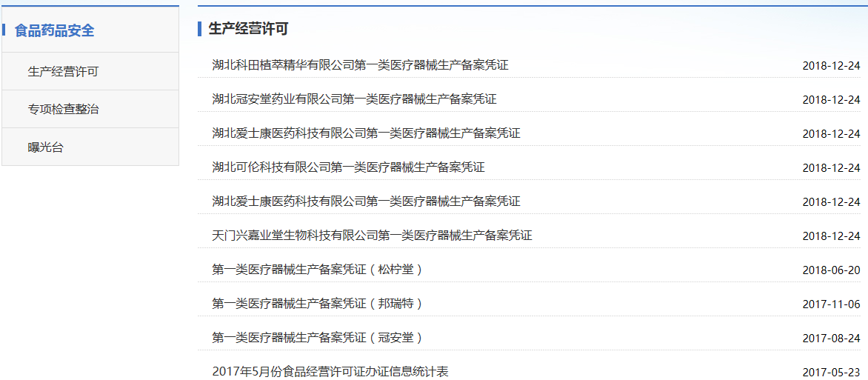
Task: Open the 第一类医疗器械生产备案凭证(松柠堂) link
Action: [318, 270]
